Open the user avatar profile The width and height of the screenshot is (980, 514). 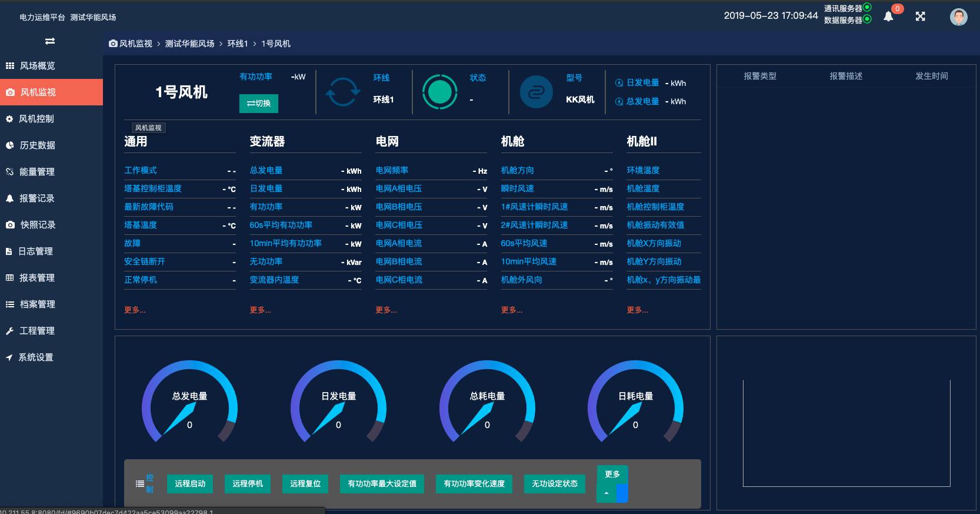point(958,16)
